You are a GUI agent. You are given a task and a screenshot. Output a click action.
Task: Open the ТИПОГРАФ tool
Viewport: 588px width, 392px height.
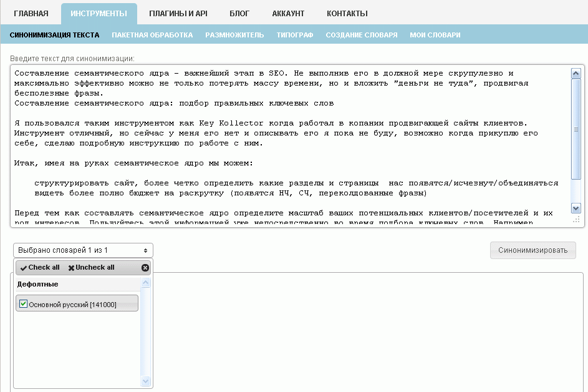pos(295,35)
